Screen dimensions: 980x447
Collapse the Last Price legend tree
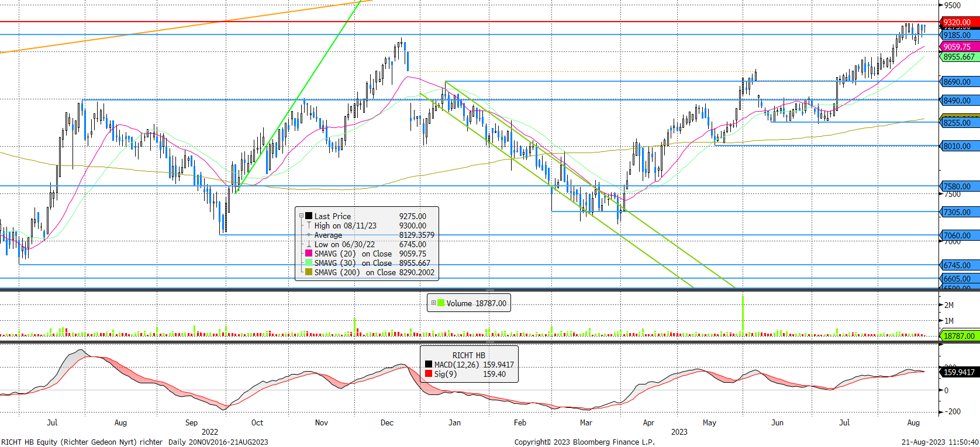(x=302, y=216)
